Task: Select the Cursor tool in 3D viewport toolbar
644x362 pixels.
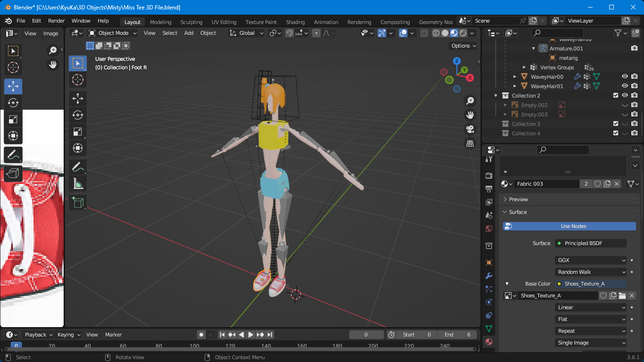Action: (78, 80)
